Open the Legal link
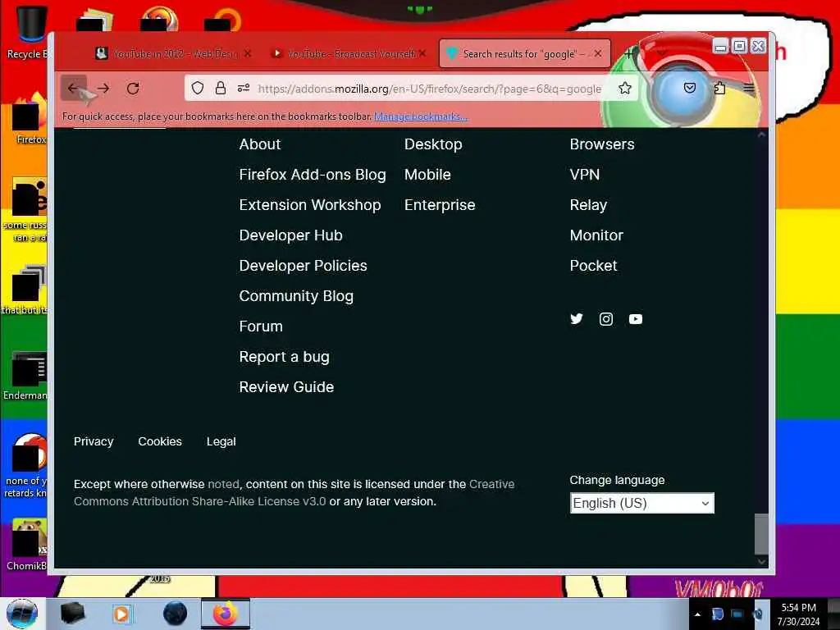The width and height of the screenshot is (840, 630). click(221, 441)
